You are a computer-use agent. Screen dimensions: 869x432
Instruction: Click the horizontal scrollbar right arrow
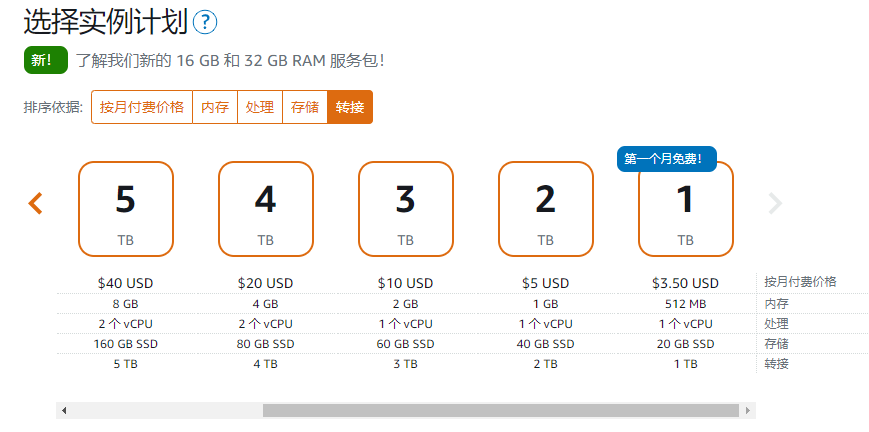tap(748, 410)
